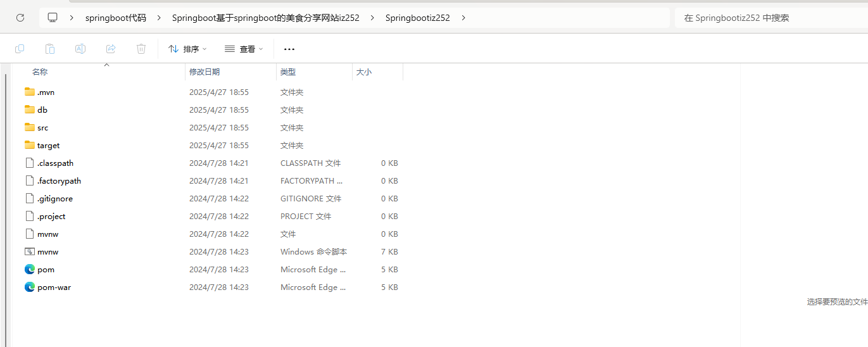This screenshot has width=868, height=347.
Task: Sort by 修改日期 column header
Action: click(204, 72)
